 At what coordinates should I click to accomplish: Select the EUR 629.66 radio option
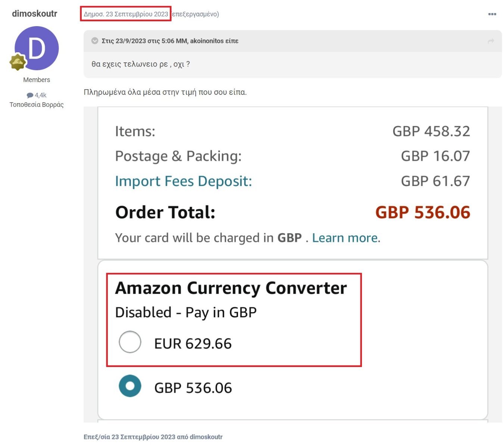[x=130, y=342]
